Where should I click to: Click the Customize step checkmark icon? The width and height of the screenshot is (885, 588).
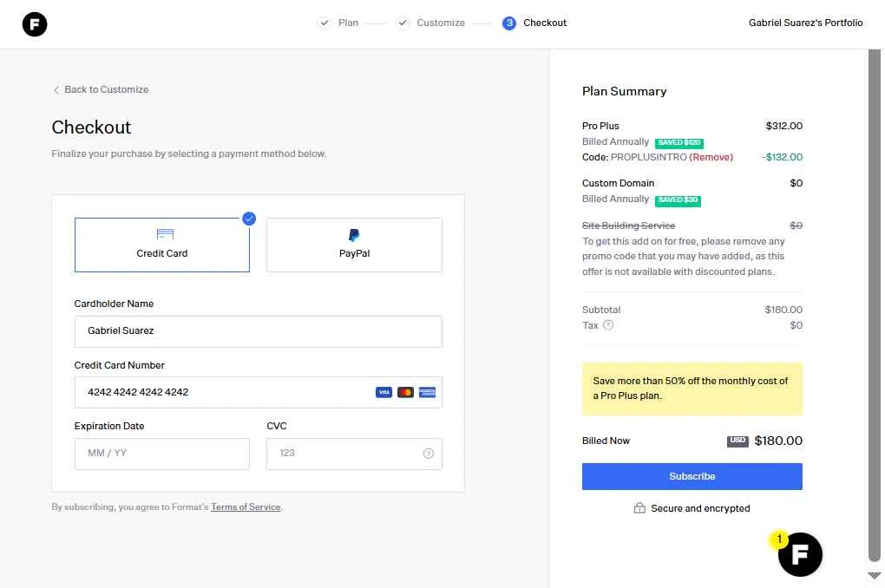click(403, 23)
